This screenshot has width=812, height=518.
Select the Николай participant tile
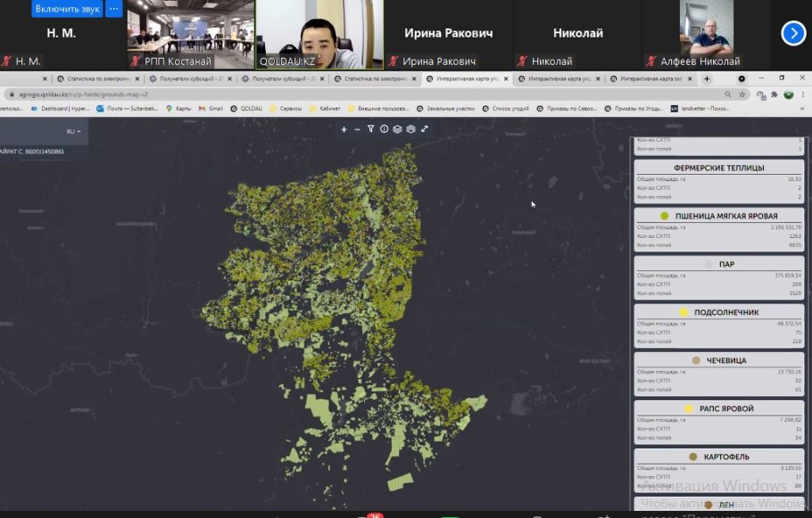[x=577, y=34]
